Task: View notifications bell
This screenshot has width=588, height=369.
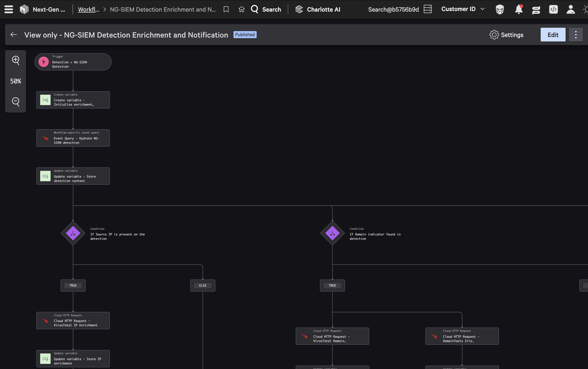Action: (518, 9)
